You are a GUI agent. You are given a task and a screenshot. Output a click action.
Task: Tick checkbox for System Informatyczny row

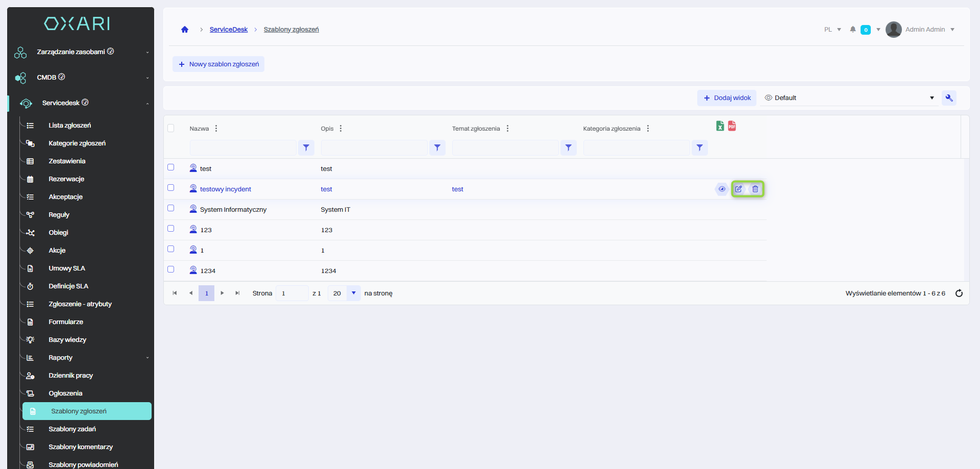click(x=171, y=208)
